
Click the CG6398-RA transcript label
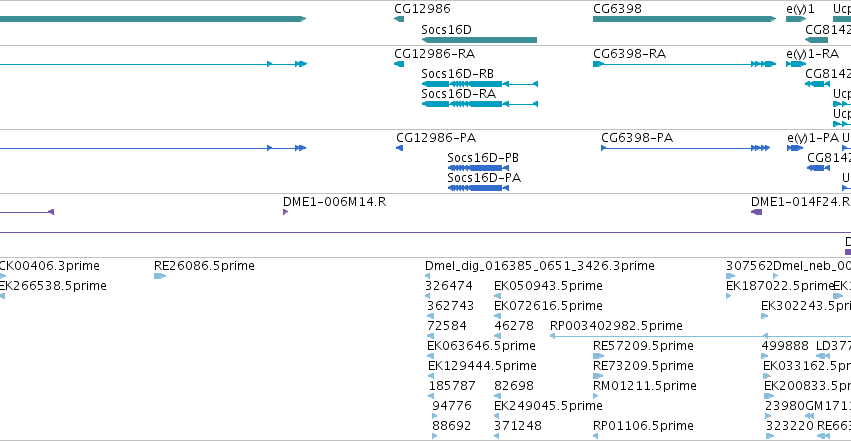click(x=630, y=54)
